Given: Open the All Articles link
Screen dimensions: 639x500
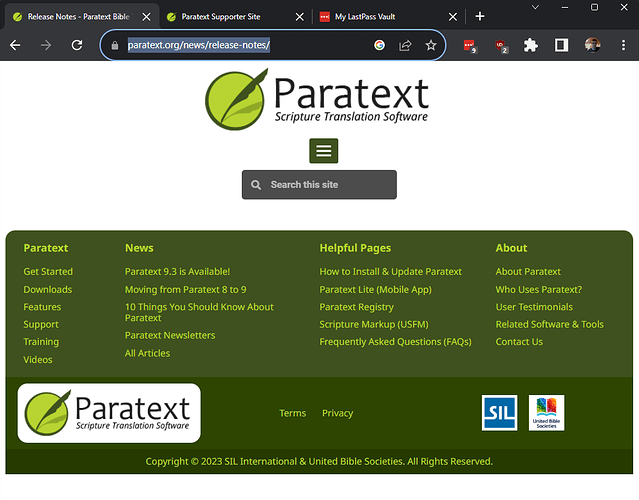Looking at the screenshot, I should click(148, 353).
